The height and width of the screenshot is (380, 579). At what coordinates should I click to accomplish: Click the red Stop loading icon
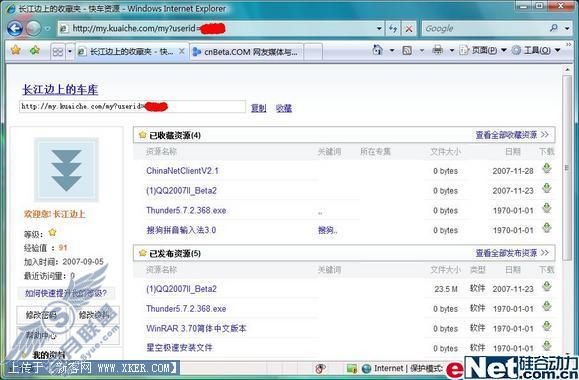pyautogui.click(x=409, y=28)
